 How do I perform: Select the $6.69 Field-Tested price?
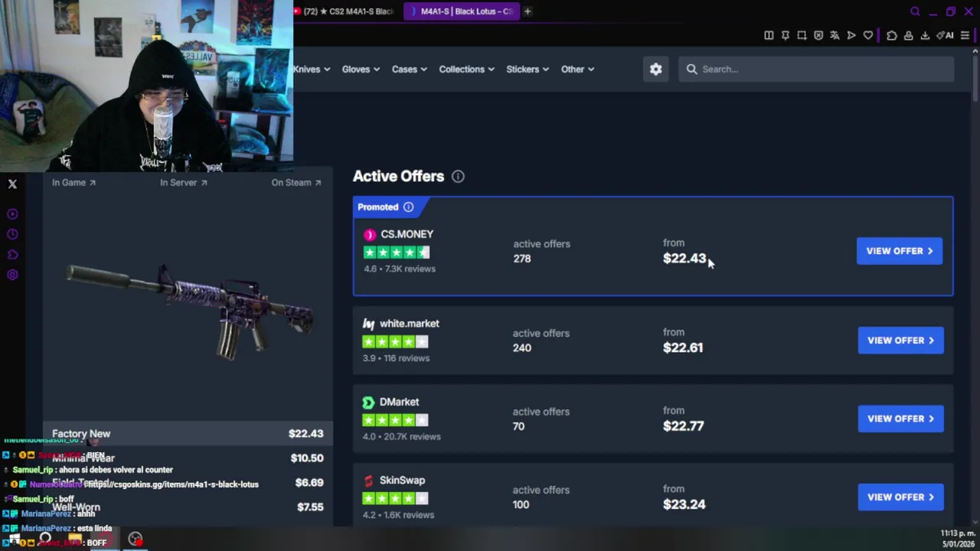tap(309, 483)
